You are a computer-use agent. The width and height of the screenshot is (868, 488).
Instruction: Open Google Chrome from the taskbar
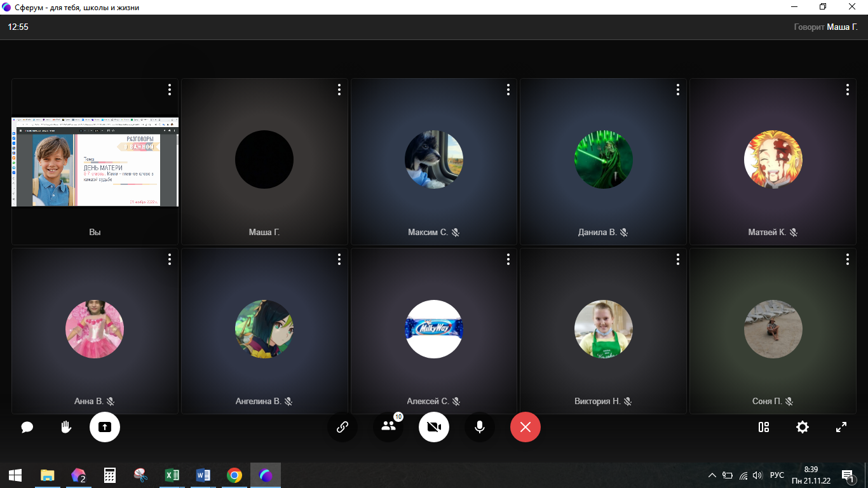click(234, 475)
